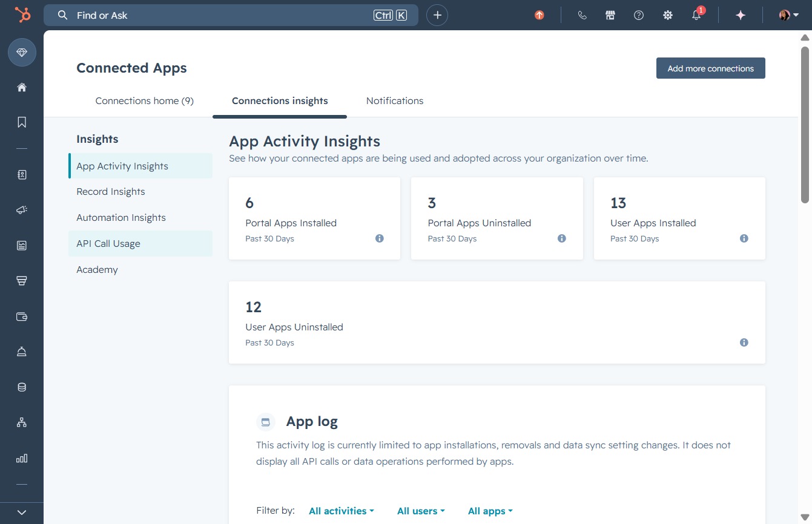Open the All activities filter dropdown
This screenshot has width=812, height=524.
pyautogui.click(x=342, y=511)
